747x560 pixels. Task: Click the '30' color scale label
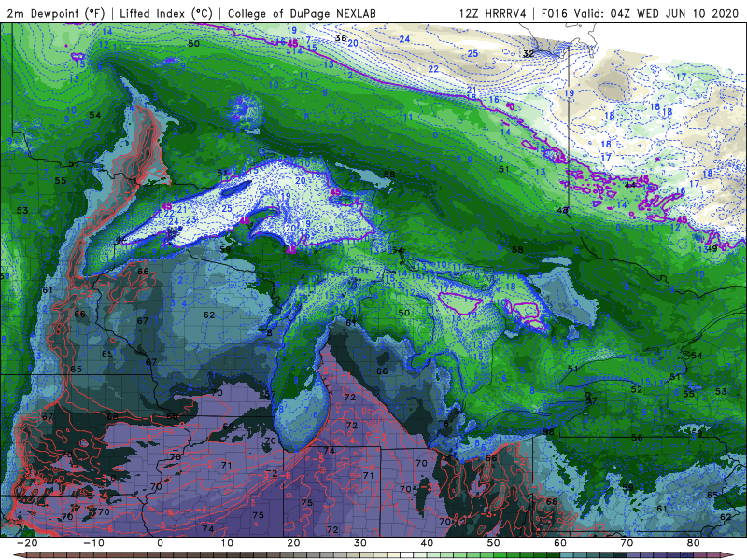click(x=360, y=543)
